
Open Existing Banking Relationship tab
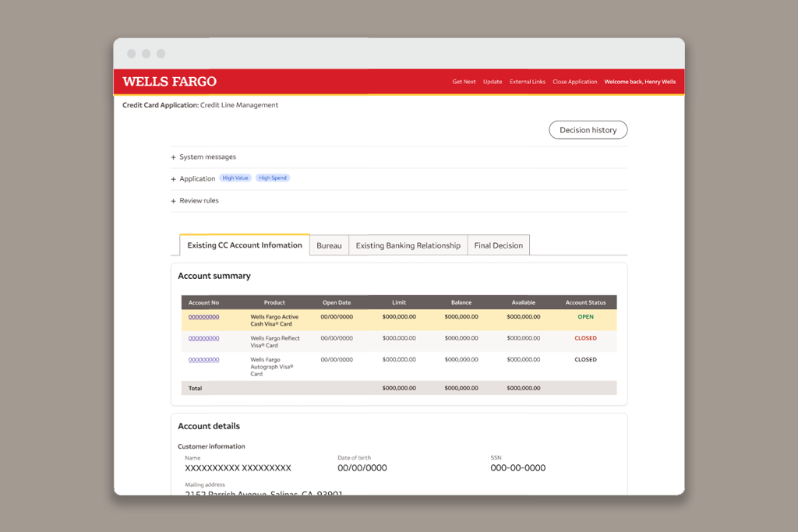(408, 245)
